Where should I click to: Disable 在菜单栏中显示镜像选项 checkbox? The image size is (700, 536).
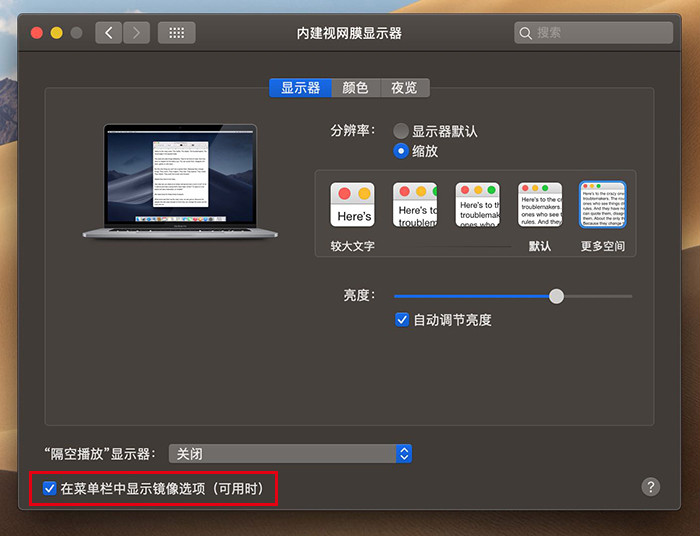[x=50, y=489]
